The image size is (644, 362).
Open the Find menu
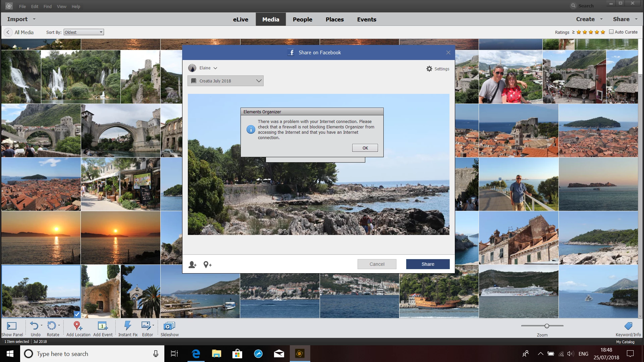(47, 6)
